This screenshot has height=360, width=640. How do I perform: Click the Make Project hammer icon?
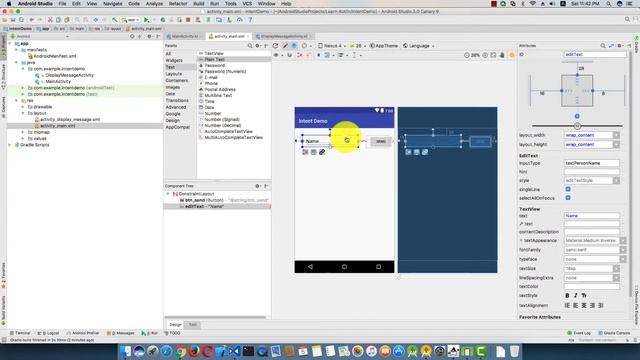coord(115,20)
